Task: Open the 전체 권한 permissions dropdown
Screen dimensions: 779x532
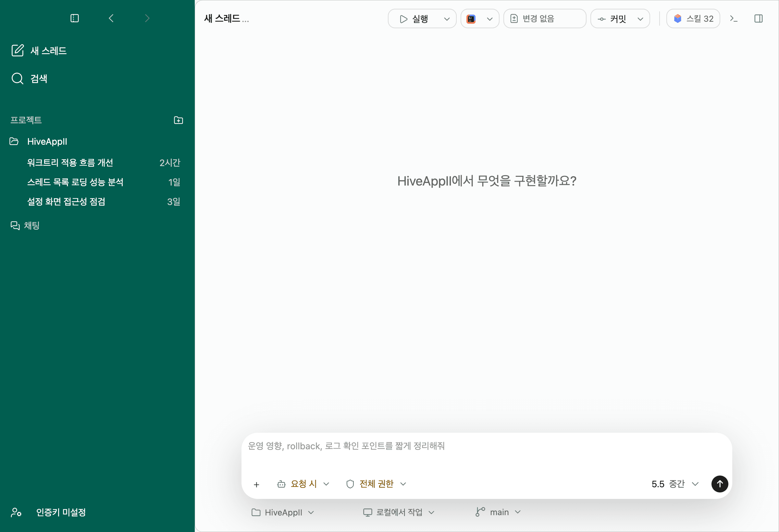Action: (376, 484)
